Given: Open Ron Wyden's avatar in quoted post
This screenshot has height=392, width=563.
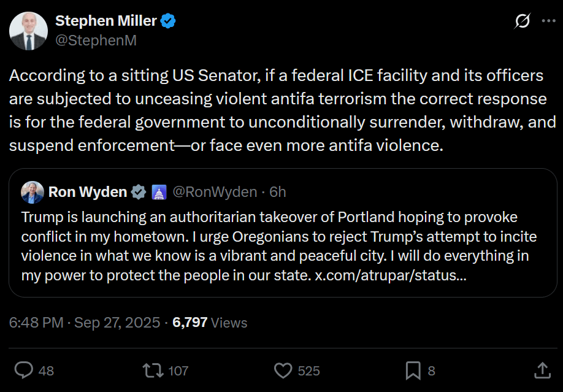Looking at the screenshot, I should [x=33, y=192].
